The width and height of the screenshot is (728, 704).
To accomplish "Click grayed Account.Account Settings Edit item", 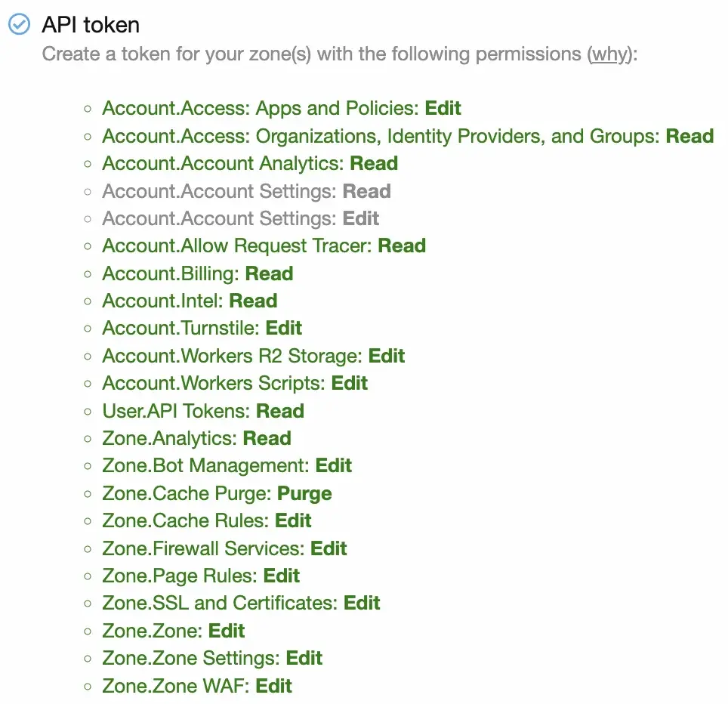I will pyautogui.click(x=240, y=218).
